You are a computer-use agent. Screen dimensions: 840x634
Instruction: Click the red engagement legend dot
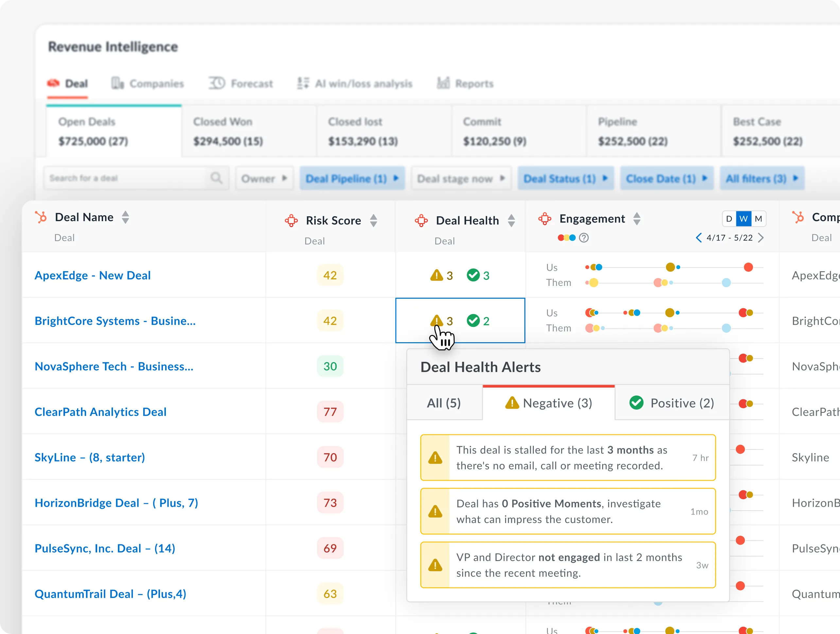coord(561,238)
